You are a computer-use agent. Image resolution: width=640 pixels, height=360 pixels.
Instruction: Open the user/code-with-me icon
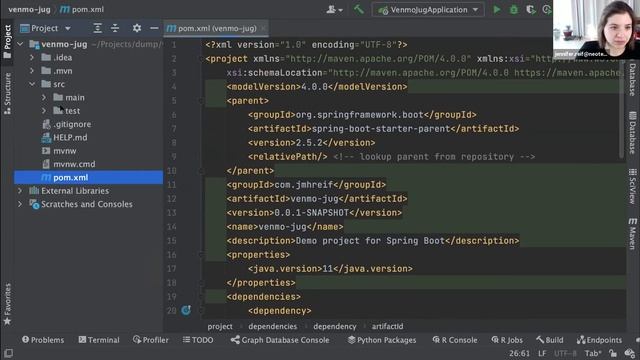pos(334,9)
